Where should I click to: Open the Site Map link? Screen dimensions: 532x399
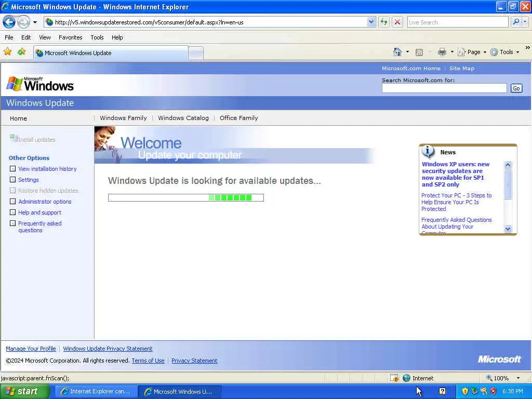point(461,69)
